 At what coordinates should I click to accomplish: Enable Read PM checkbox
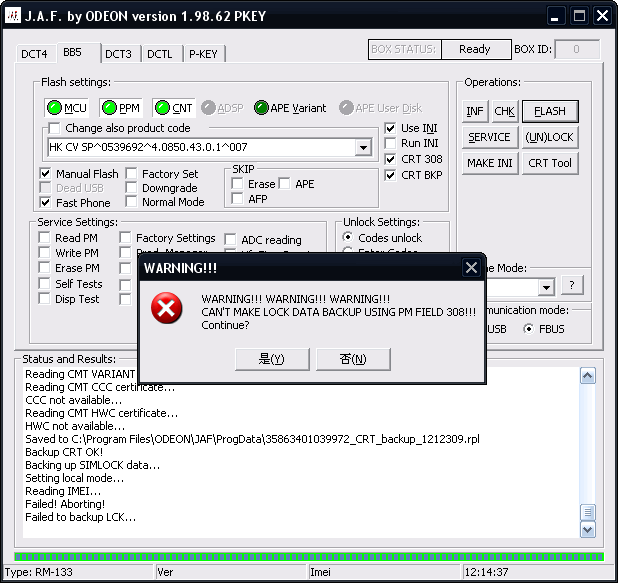[x=45, y=238]
